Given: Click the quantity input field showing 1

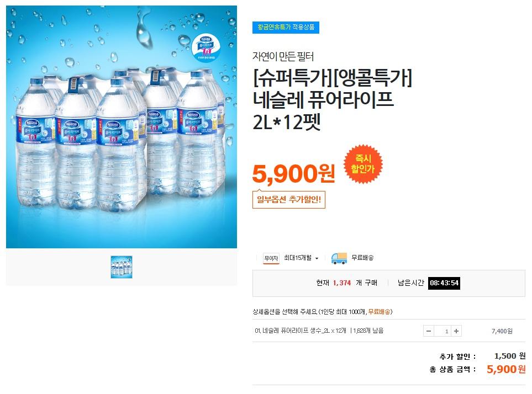Looking at the screenshot, I should [443, 331].
